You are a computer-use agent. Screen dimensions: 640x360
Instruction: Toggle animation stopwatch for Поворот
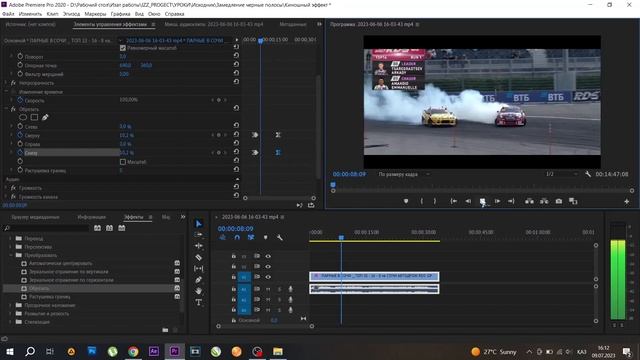click(20, 56)
